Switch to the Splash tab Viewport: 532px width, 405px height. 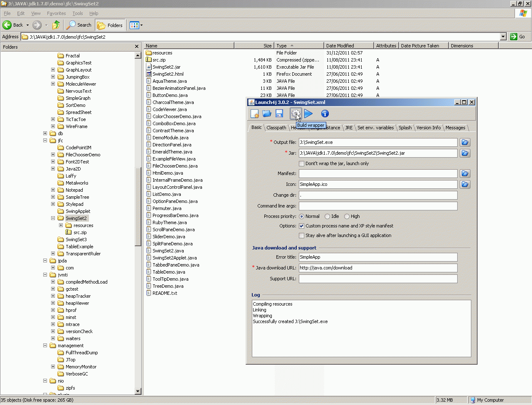(405, 128)
